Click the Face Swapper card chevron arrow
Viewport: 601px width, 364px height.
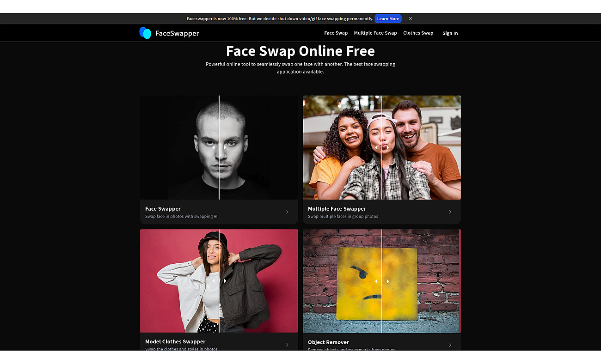point(287,212)
